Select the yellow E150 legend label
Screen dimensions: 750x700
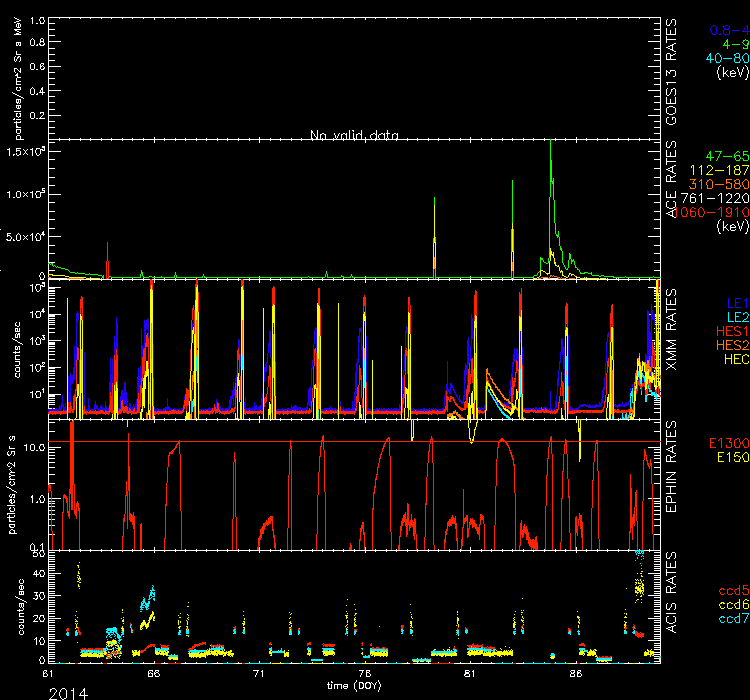[x=730, y=457]
